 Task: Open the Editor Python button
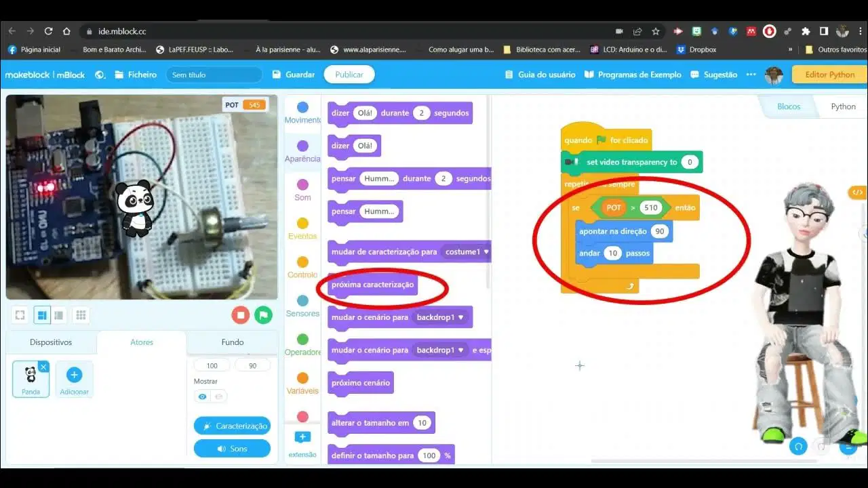[829, 75]
